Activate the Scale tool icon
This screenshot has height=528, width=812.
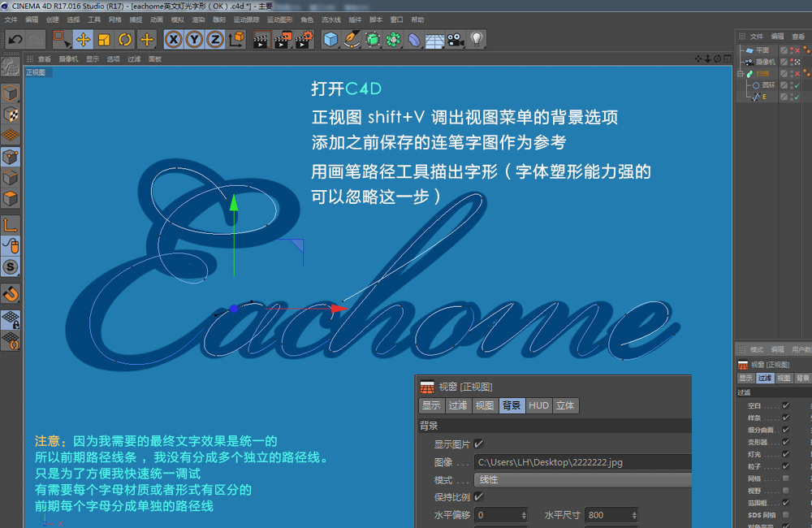[x=104, y=39]
